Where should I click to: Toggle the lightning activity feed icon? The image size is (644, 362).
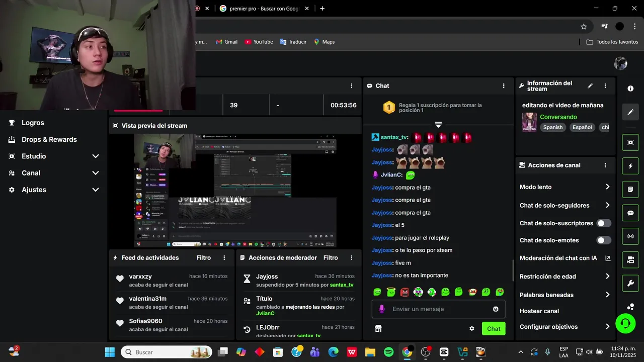630,166
